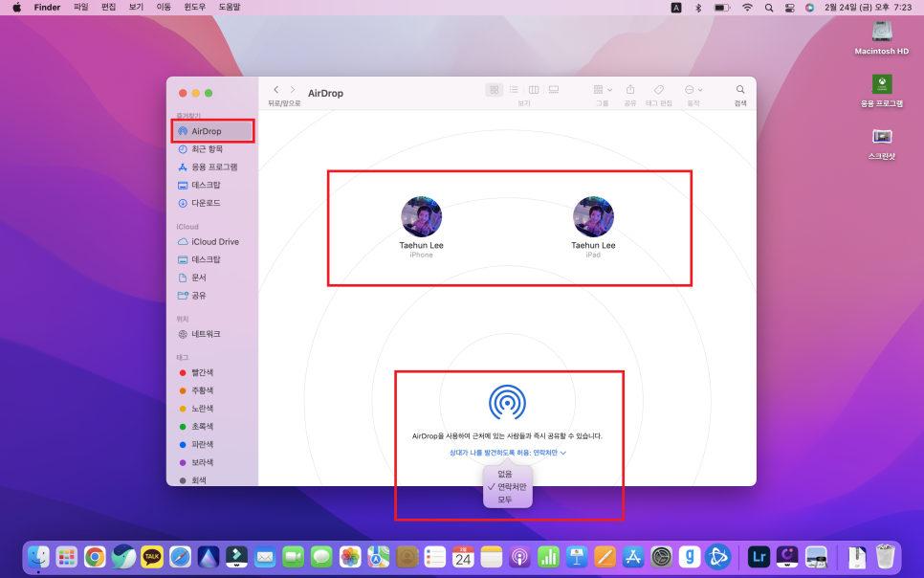924x578 pixels.
Task: Open the 스크린샷 folder on desktop
Action: coord(882,144)
